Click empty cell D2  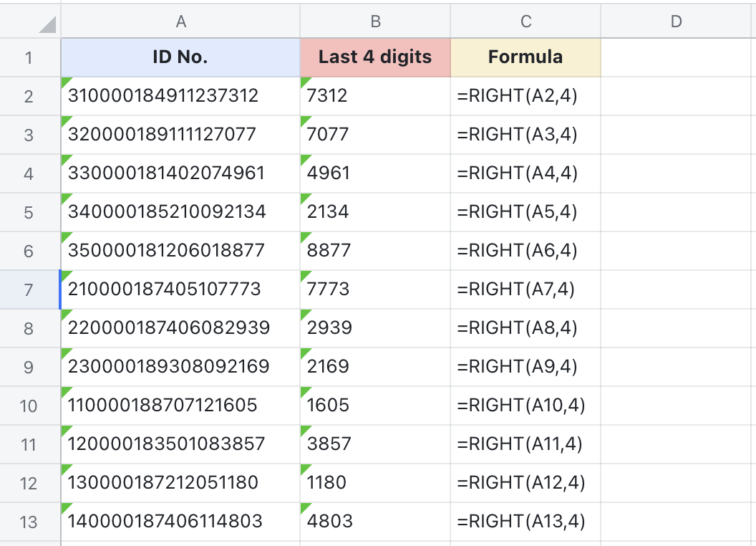click(x=677, y=96)
